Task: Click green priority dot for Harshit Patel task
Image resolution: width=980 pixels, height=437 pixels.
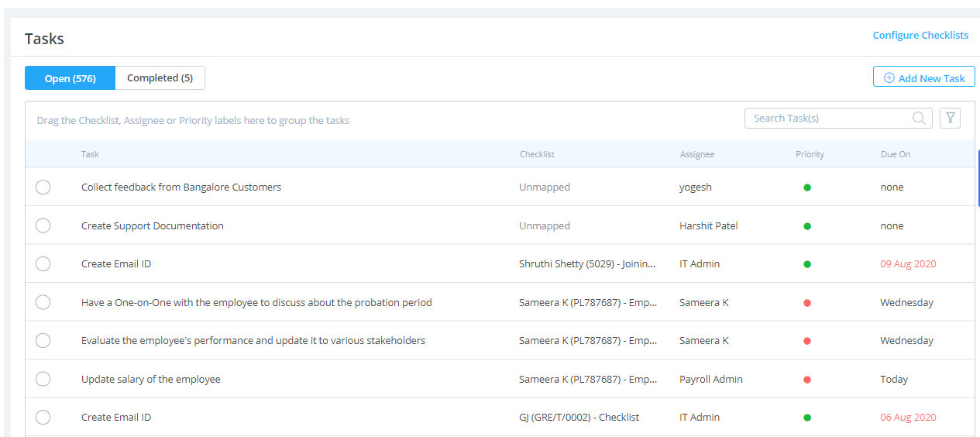Action: point(807,226)
